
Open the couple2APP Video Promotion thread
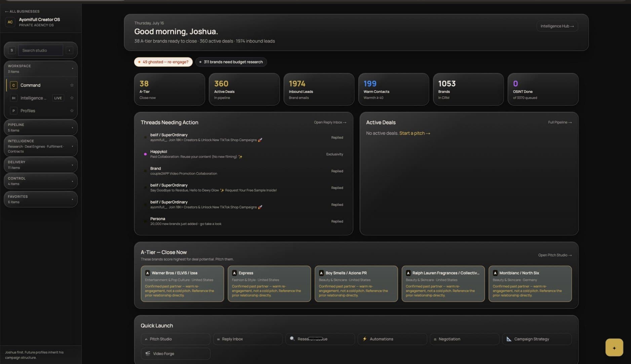click(x=243, y=171)
